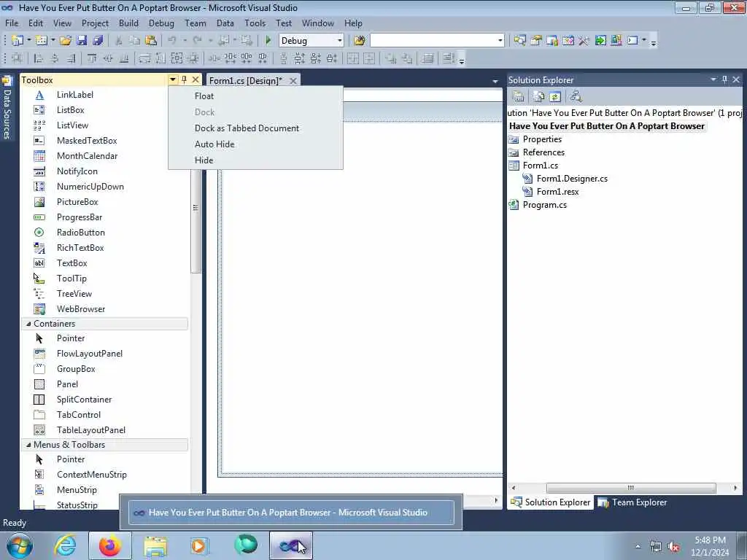This screenshot has height=560, width=747.
Task: Click the Solution Explorer horizontal scrollbar thumb
Action: (x=631, y=488)
